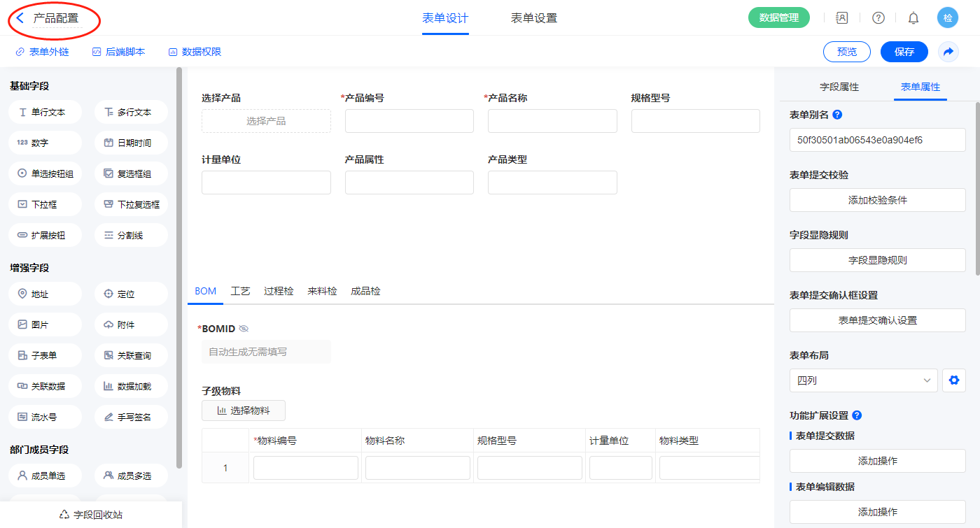Open the 表单布局 gear settings icon

tap(953, 380)
